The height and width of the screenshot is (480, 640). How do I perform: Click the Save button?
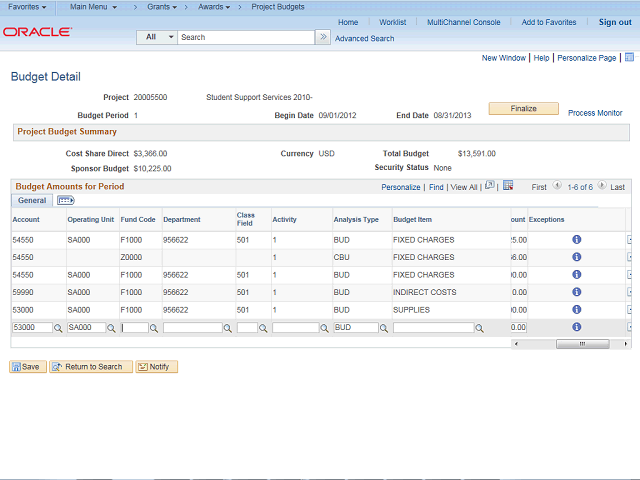pos(28,367)
